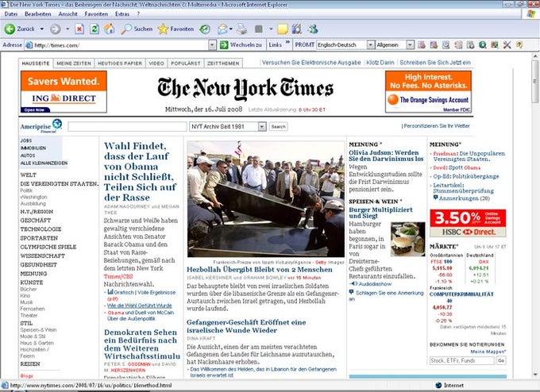Select TECHNOLOGIE in the left navigation

40,229
